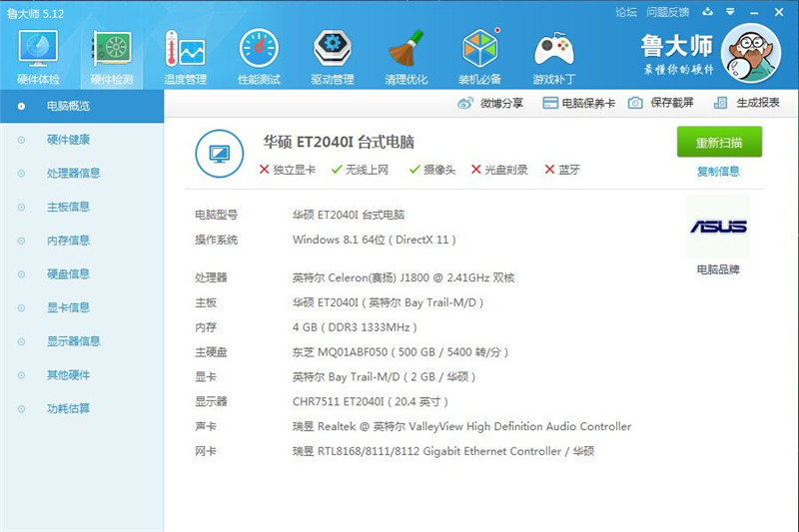
Task: Click 微博分享 share text
Action: point(501,104)
